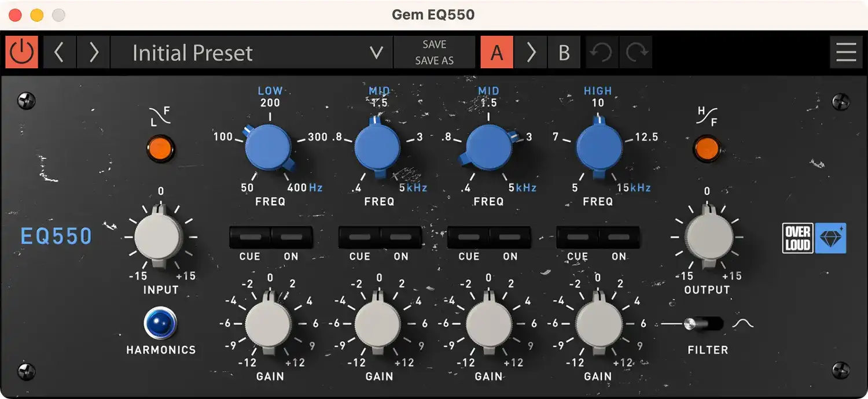Go to the next preset arrow
This screenshot has width=868, height=399.
coord(93,53)
